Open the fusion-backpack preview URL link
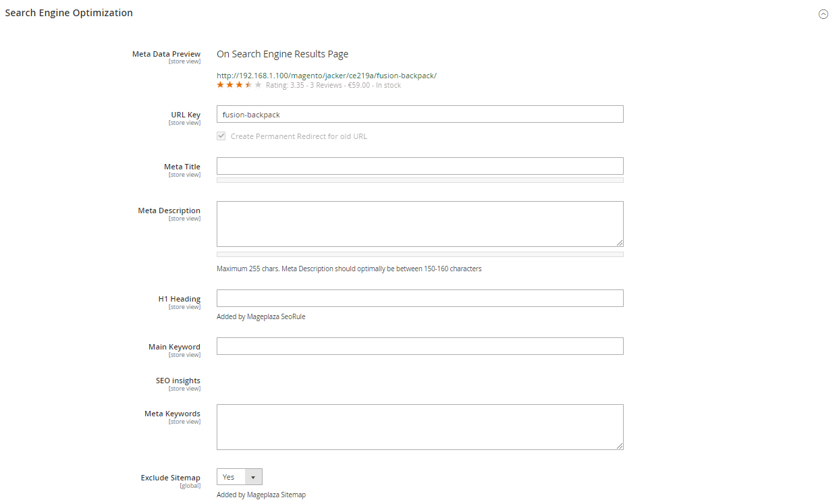 click(x=327, y=76)
